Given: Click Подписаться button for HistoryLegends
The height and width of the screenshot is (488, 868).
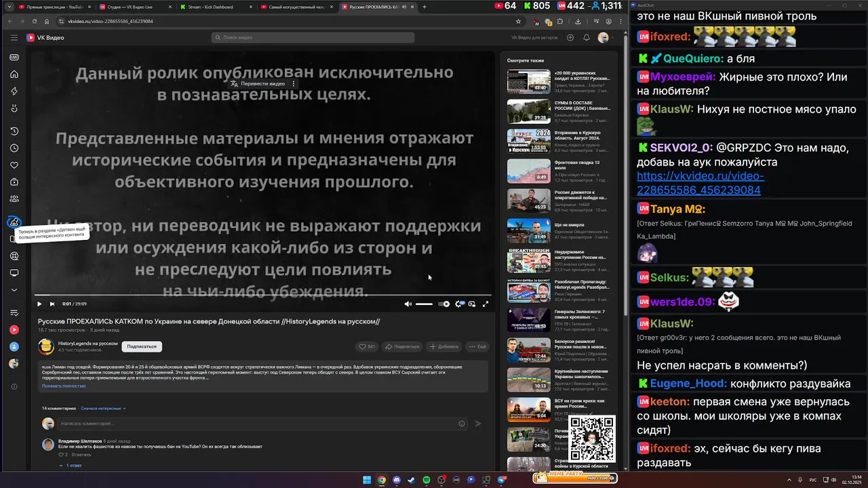Looking at the screenshot, I should click(x=142, y=346).
